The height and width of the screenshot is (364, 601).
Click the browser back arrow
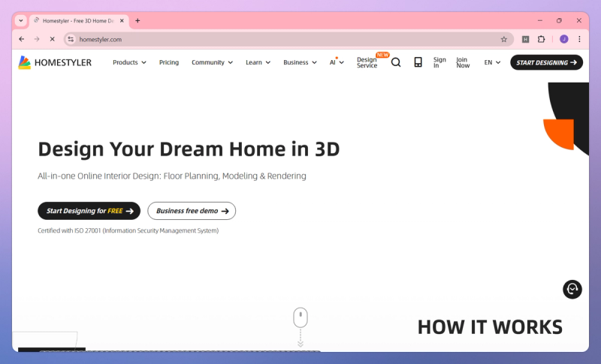(x=22, y=39)
